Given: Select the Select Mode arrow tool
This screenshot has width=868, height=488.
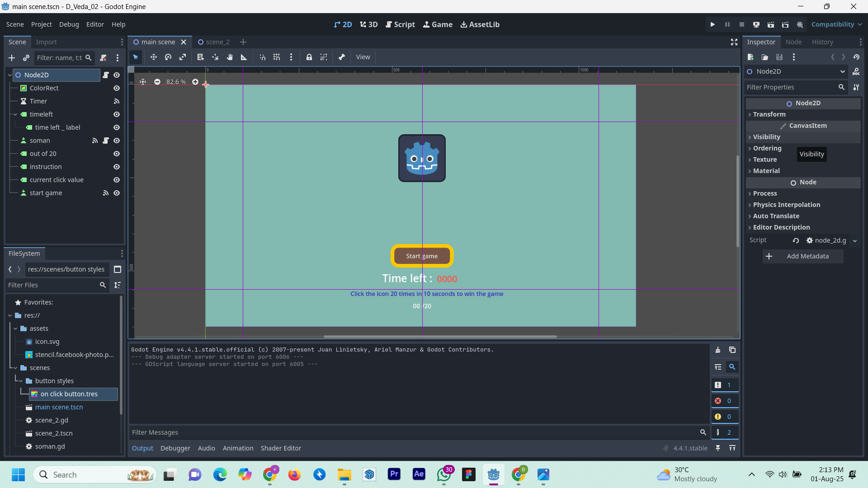Looking at the screenshot, I should tap(136, 57).
